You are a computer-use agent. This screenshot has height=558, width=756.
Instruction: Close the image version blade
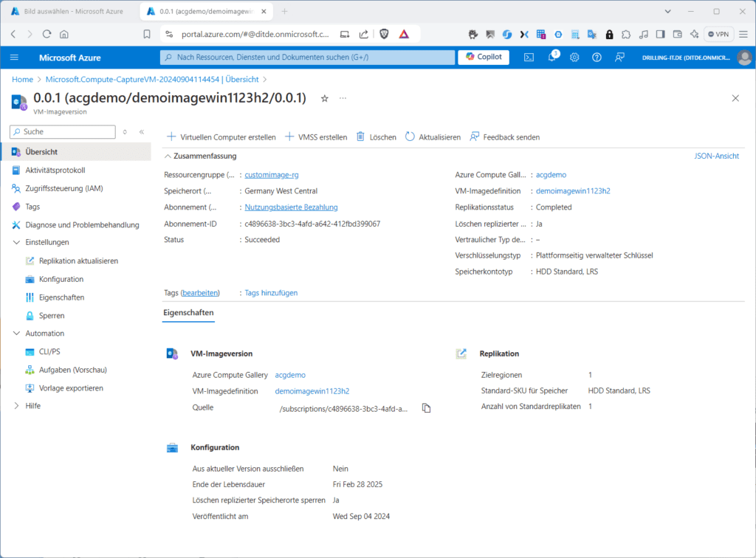(735, 98)
